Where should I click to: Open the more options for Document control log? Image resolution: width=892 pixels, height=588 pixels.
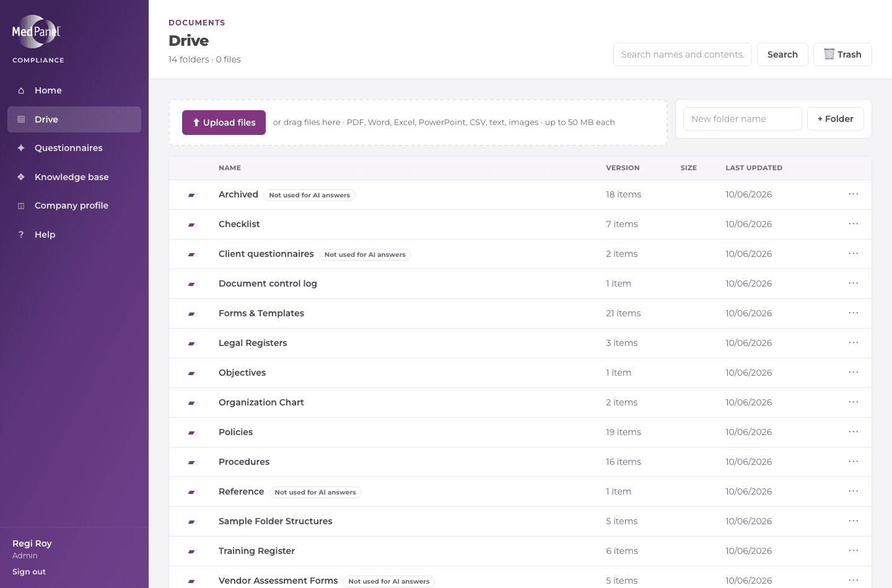click(x=854, y=283)
